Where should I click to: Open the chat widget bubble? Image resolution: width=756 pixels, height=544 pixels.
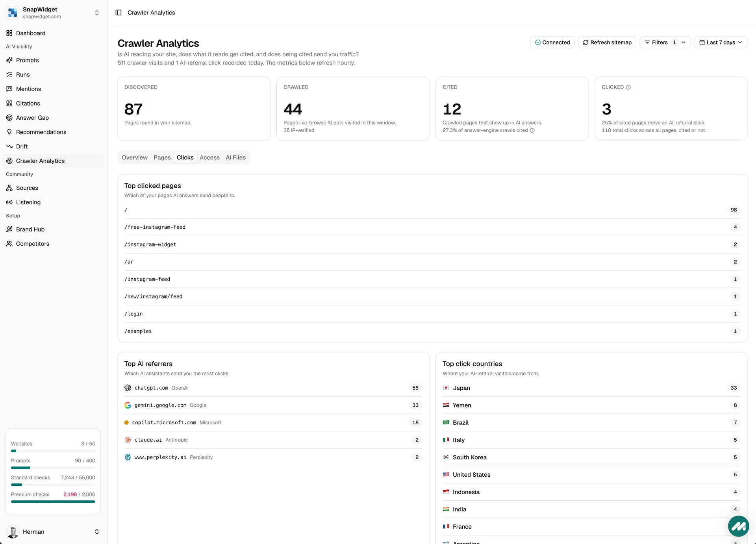click(738, 526)
